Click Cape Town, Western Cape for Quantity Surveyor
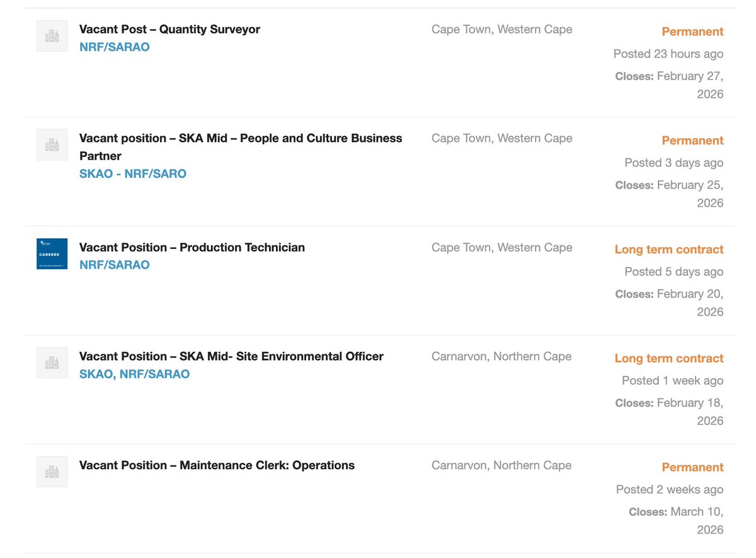This screenshot has height=558, width=756. coord(502,29)
